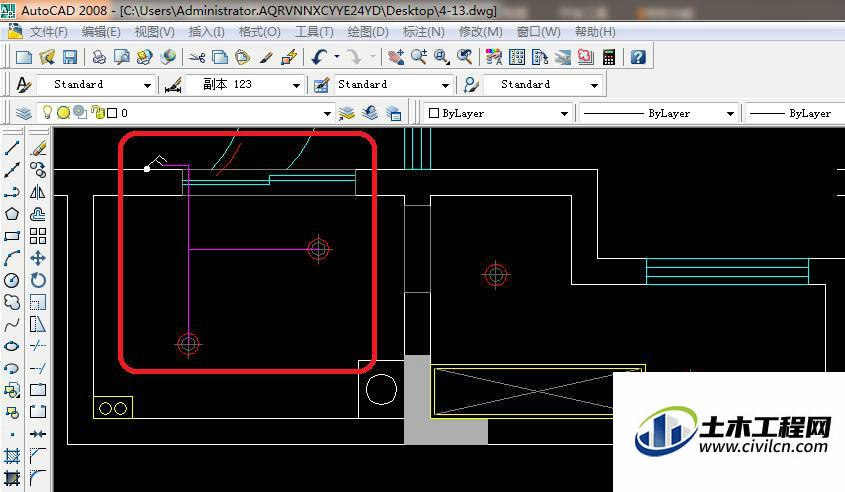Copy to clipboard icon

[x=220, y=57]
